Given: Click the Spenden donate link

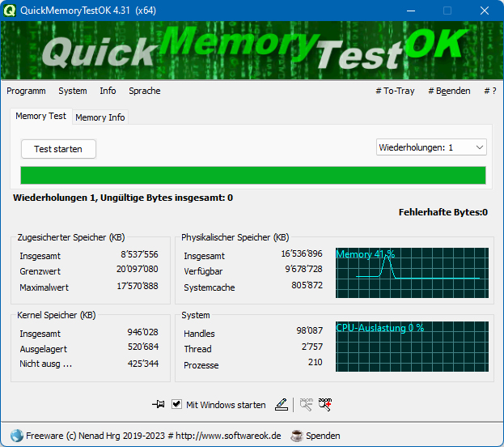Looking at the screenshot, I should click(x=323, y=436).
